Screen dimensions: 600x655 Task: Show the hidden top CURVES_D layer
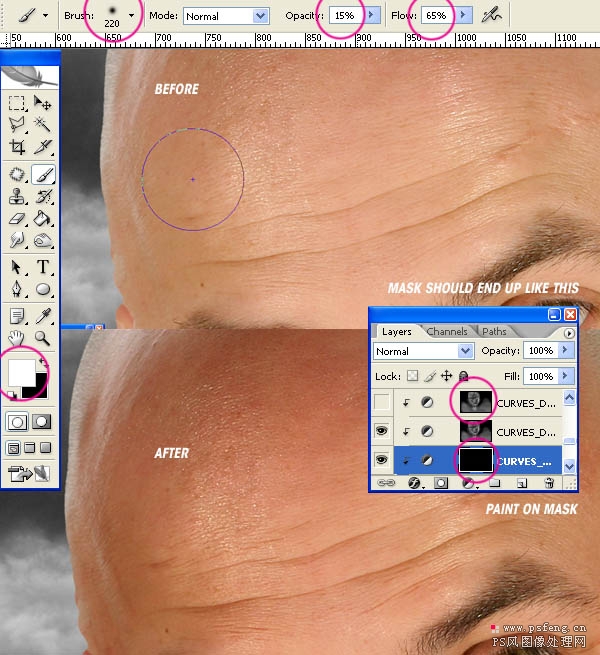(x=381, y=402)
